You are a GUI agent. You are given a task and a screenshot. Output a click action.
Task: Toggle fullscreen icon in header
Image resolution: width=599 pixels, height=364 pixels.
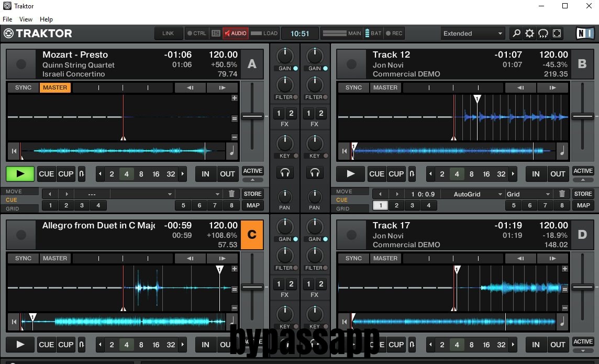click(x=557, y=34)
